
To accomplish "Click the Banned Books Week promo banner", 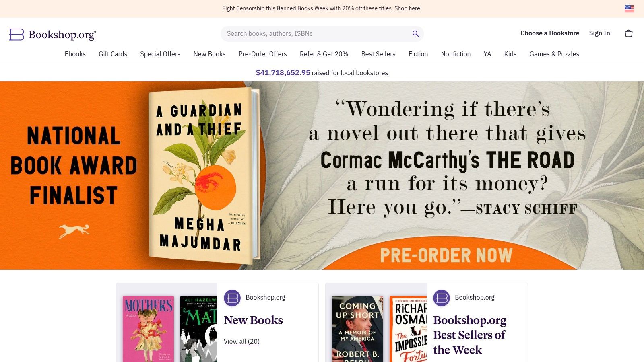I will point(322,8).
